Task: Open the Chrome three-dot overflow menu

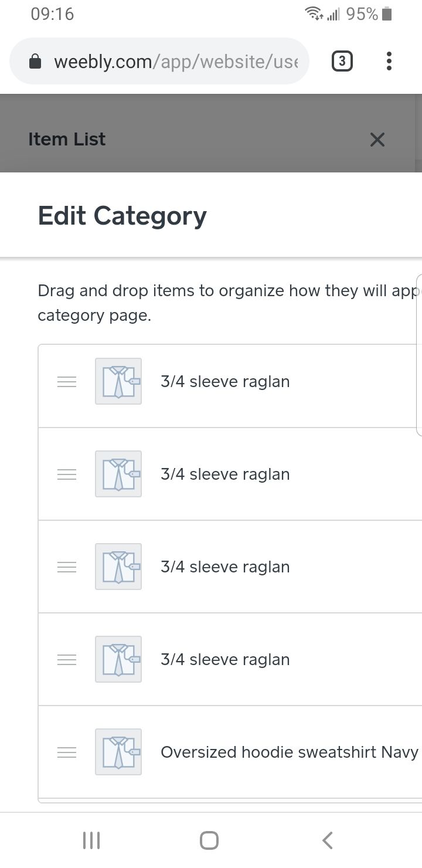Action: [389, 61]
